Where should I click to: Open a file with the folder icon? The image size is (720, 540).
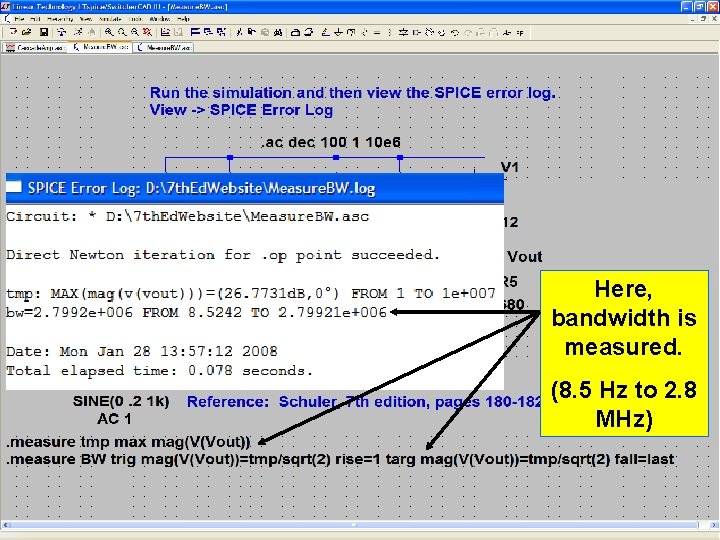pyautogui.click(x=26, y=32)
